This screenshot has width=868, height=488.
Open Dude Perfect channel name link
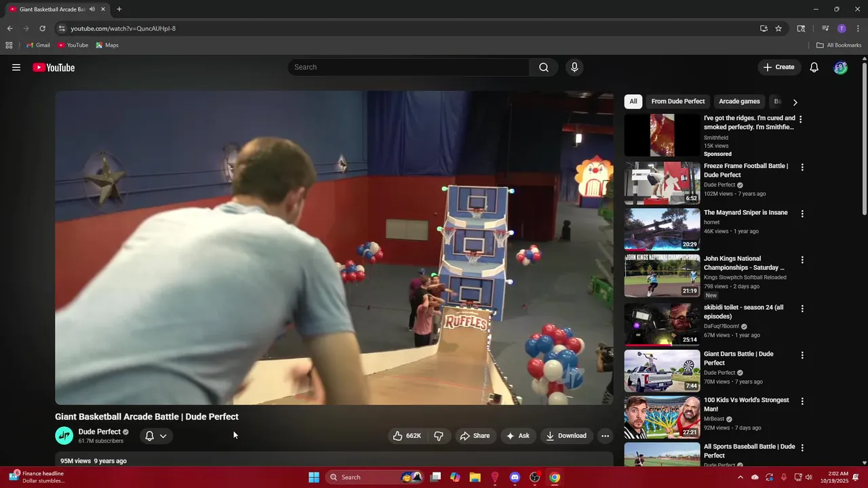coord(99,432)
